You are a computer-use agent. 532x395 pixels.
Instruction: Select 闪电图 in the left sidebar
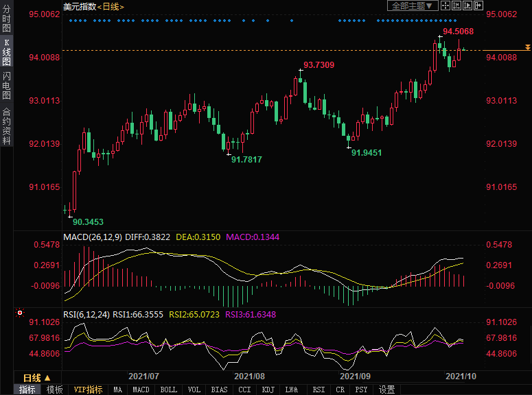(x=6, y=85)
